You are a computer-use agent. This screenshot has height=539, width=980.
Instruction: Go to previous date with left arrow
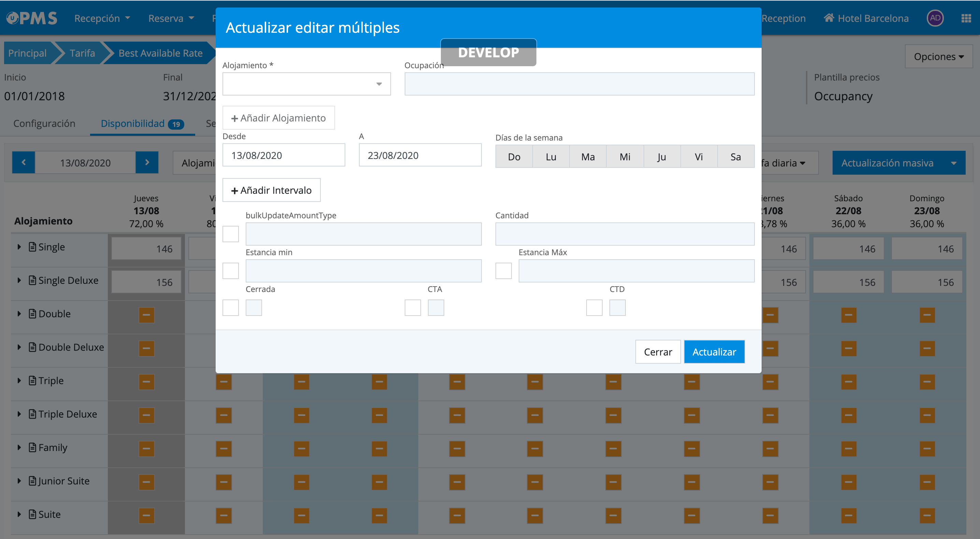pos(24,162)
